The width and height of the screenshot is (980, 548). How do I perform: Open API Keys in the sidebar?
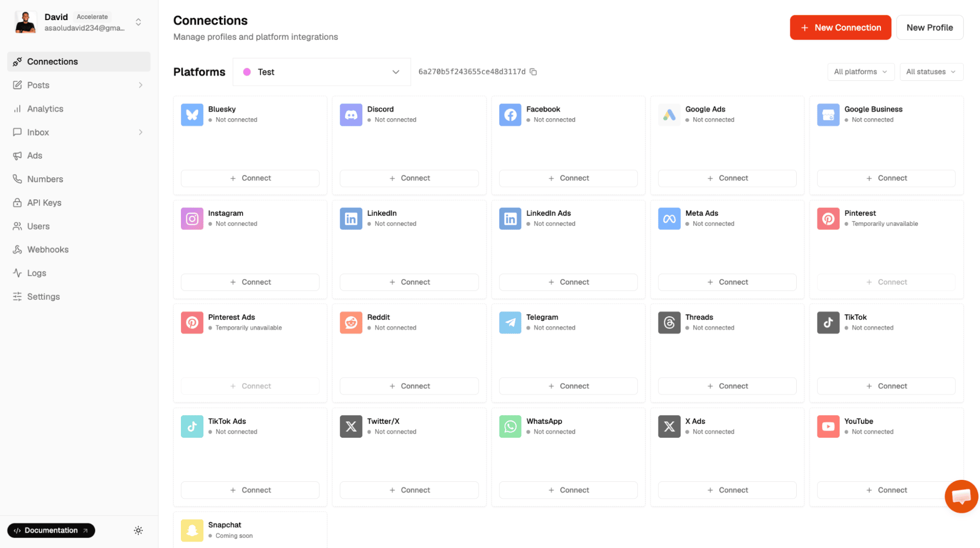[x=78, y=203]
